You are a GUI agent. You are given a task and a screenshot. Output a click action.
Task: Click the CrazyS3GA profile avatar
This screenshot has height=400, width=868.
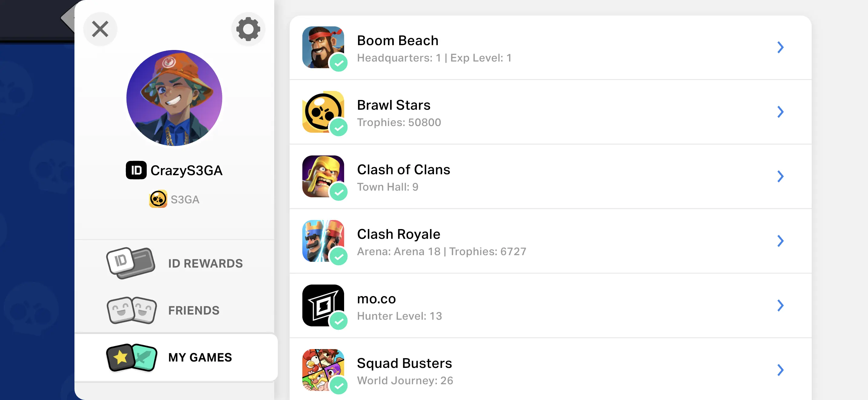(x=174, y=98)
